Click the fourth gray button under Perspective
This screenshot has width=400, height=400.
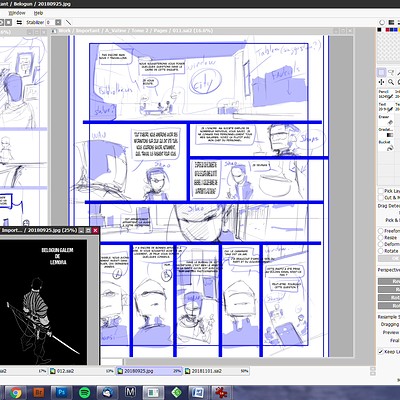389,306
